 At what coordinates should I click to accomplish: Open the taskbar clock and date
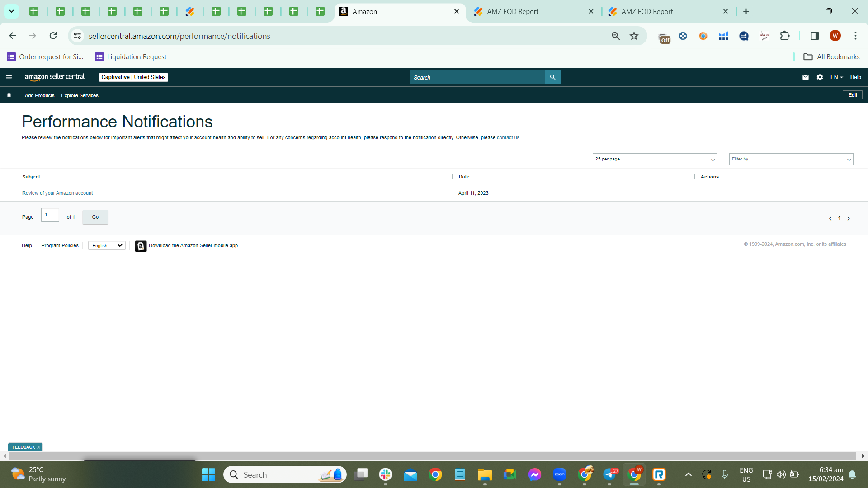tap(826, 474)
